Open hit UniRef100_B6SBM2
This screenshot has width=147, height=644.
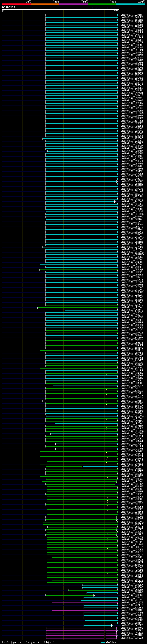pos(132,20)
